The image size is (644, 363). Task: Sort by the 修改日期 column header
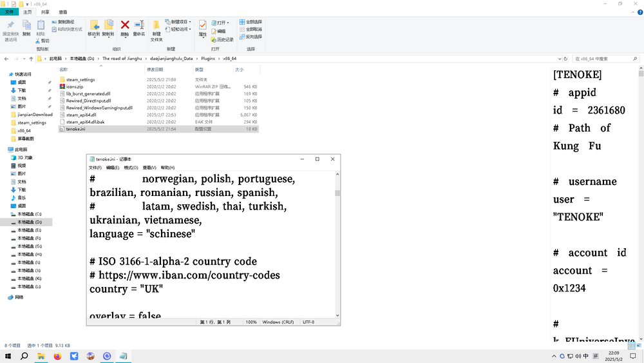155,70
